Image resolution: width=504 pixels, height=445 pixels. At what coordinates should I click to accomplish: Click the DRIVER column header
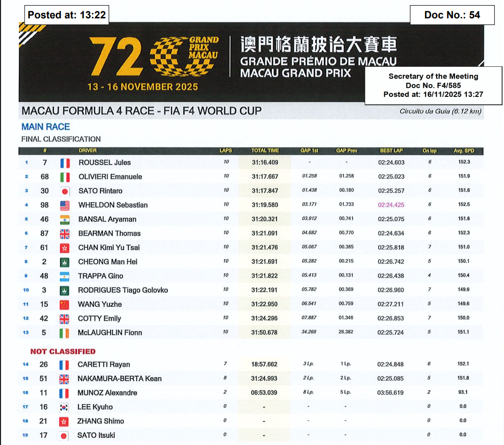pyautogui.click(x=88, y=151)
